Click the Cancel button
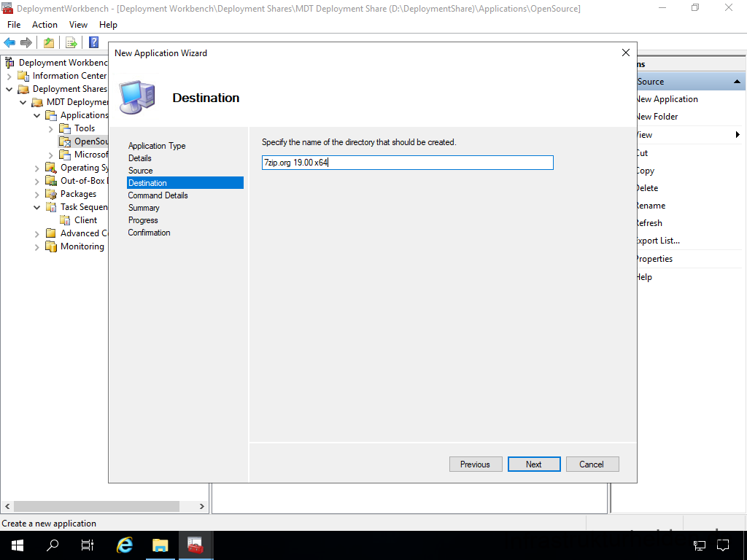Viewport: 747px width, 560px height. coord(592,464)
